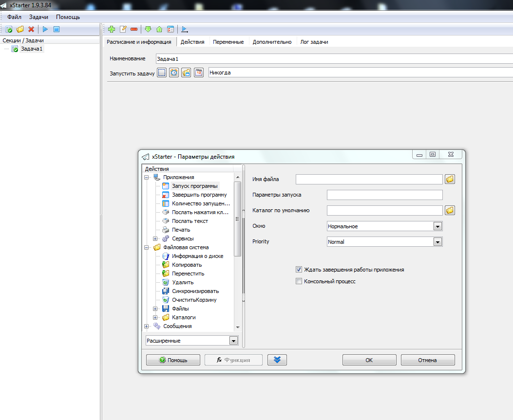513x420 pixels.
Task: Select Информация о диске action
Action: [x=198, y=256]
